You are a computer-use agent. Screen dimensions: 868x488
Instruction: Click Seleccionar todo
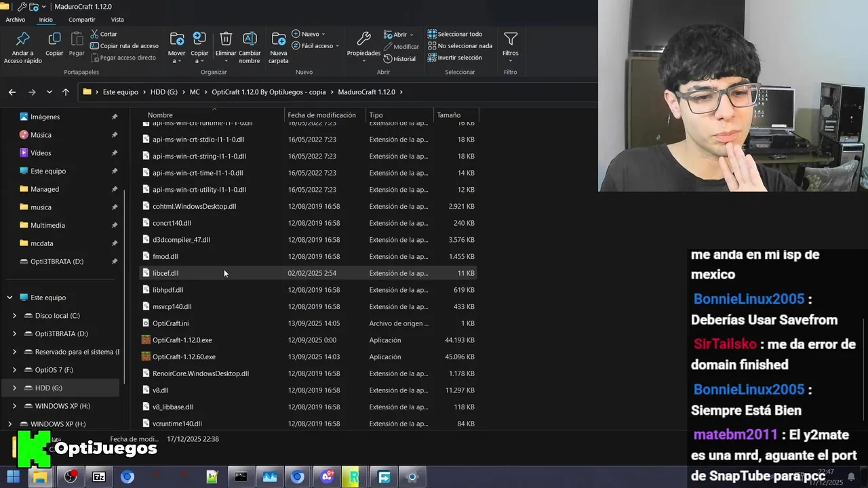[x=454, y=34]
